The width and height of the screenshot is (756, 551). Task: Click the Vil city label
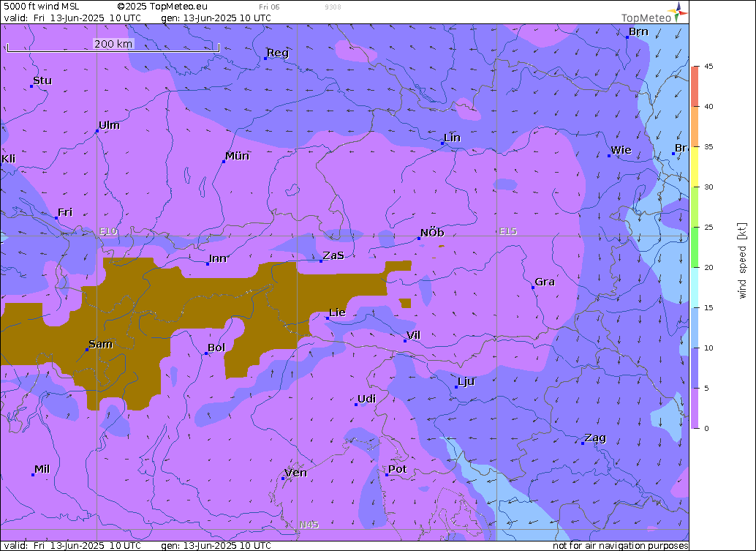(414, 335)
